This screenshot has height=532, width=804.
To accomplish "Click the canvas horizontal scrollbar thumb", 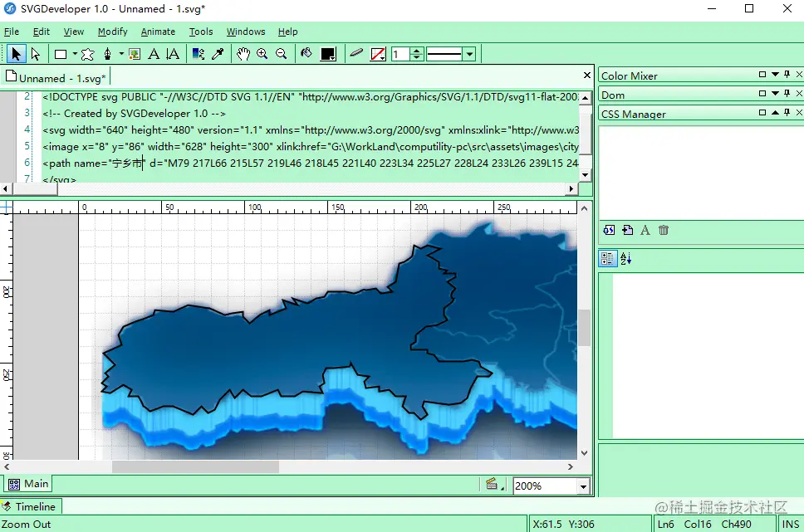I will point(195,467).
